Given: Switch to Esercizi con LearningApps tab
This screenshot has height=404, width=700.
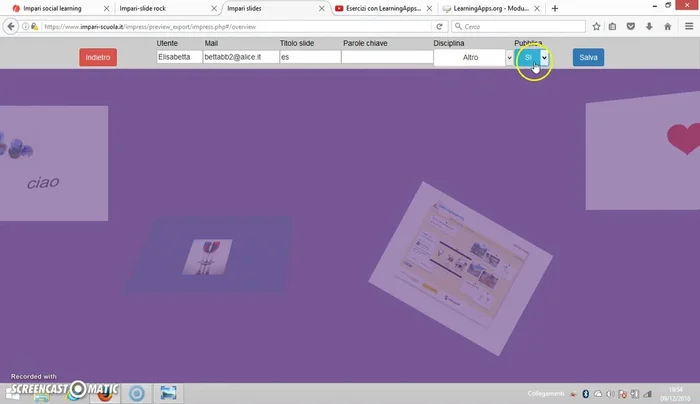Looking at the screenshot, I should point(382,8).
